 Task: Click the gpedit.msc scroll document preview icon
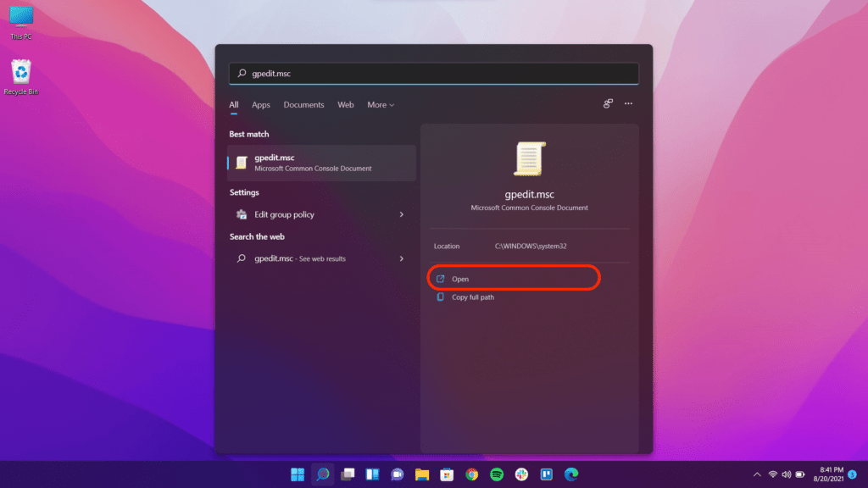pyautogui.click(x=529, y=159)
